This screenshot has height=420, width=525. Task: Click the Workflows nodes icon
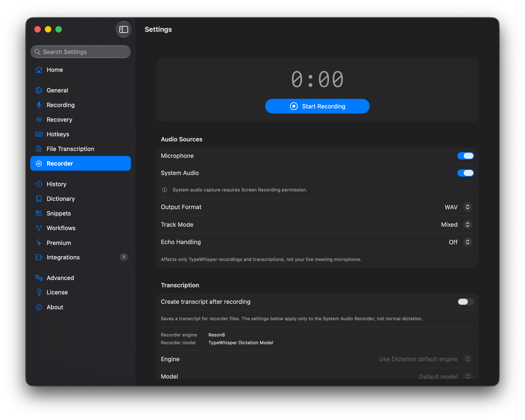click(39, 228)
